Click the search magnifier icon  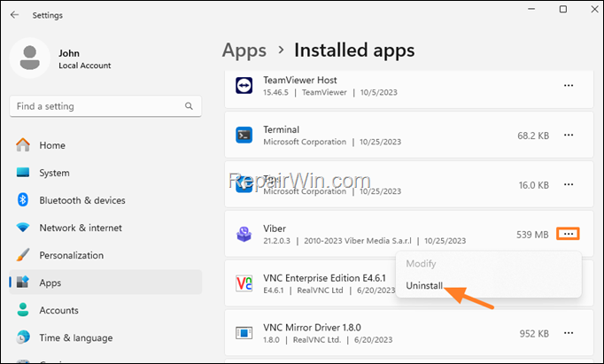coord(189,106)
